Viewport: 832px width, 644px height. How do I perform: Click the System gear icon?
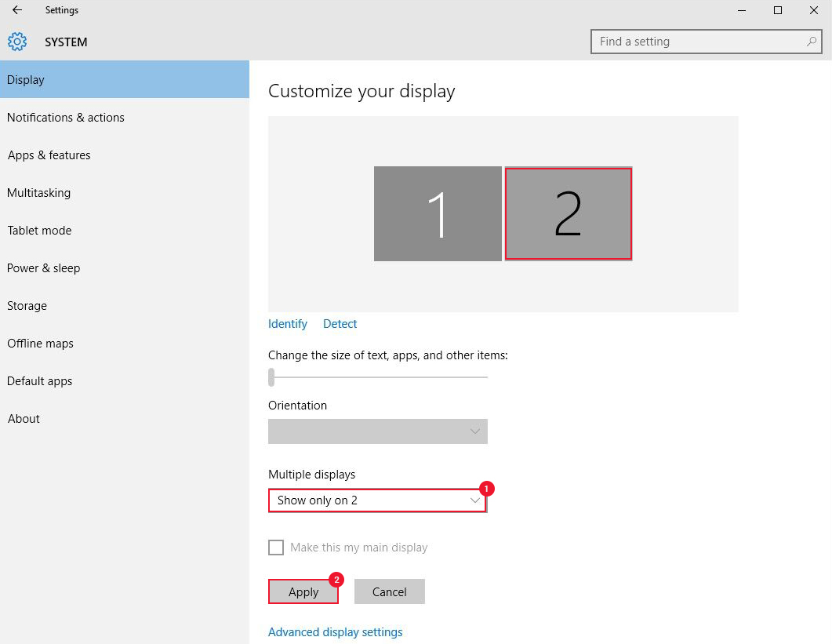(17, 42)
